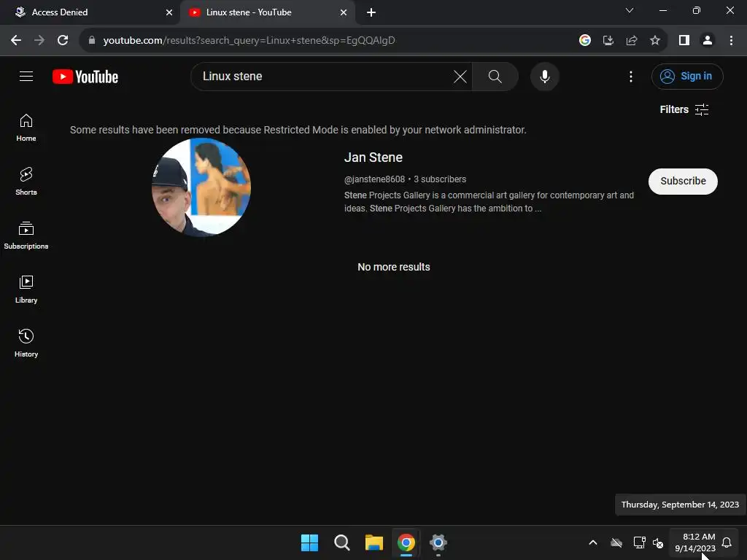Open Windows taskbar search
The image size is (747, 560).
[341, 542]
